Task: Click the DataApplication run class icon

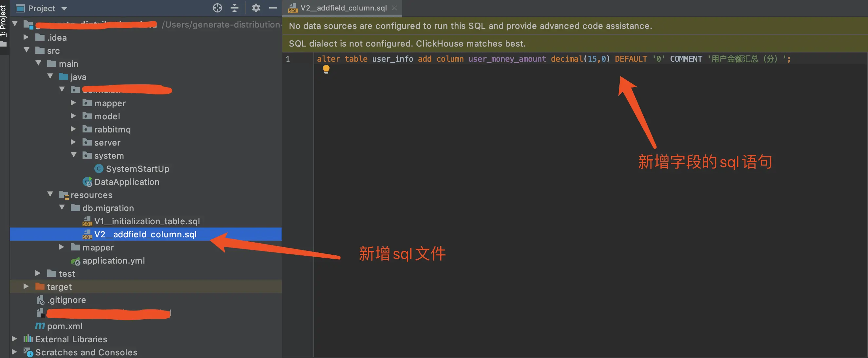Action: point(87,182)
